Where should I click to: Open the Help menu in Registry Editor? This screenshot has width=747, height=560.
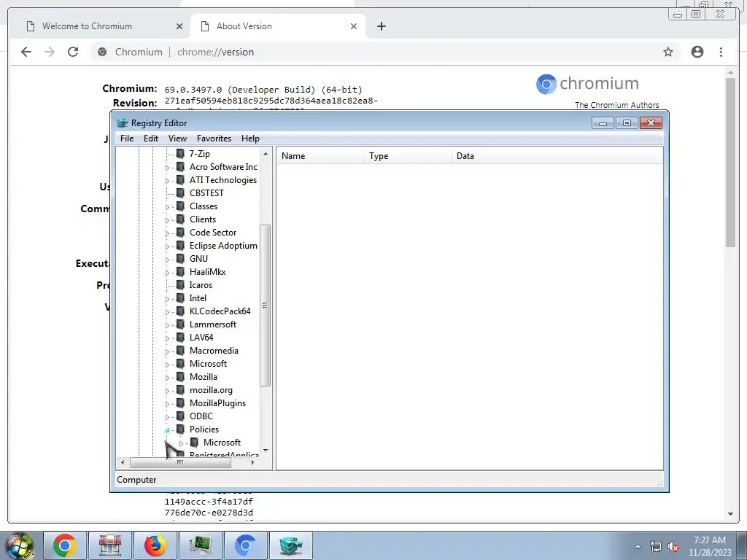coord(250,138)
